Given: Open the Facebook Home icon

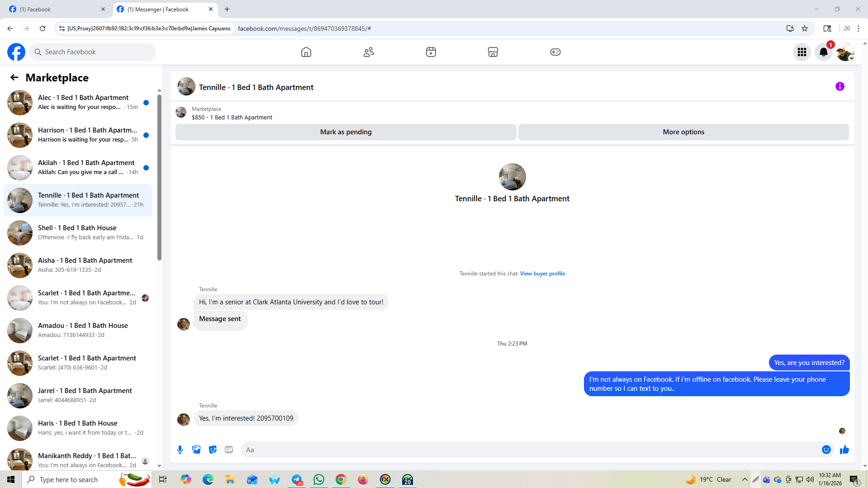Looking at the screenshot, I should pos(306,52).
